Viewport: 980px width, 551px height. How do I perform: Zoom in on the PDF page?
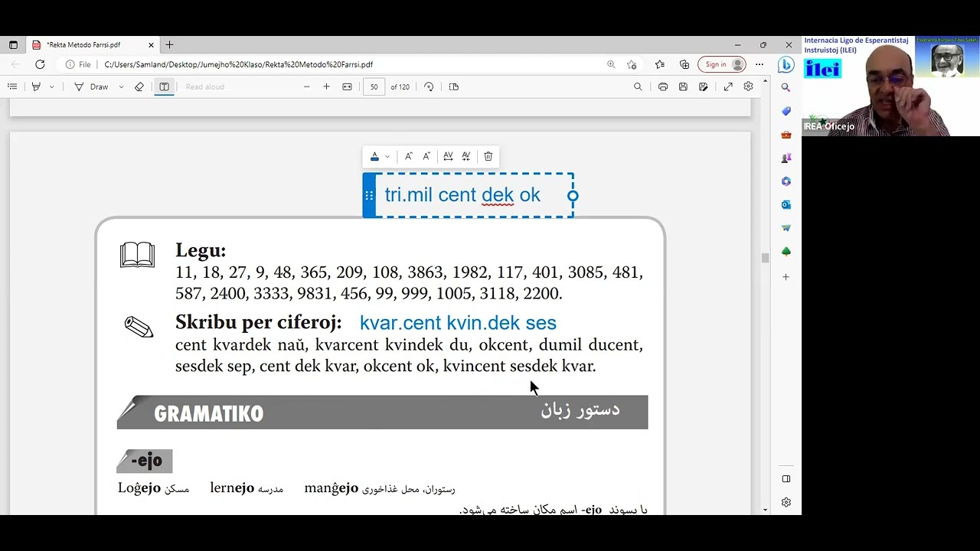326,86
